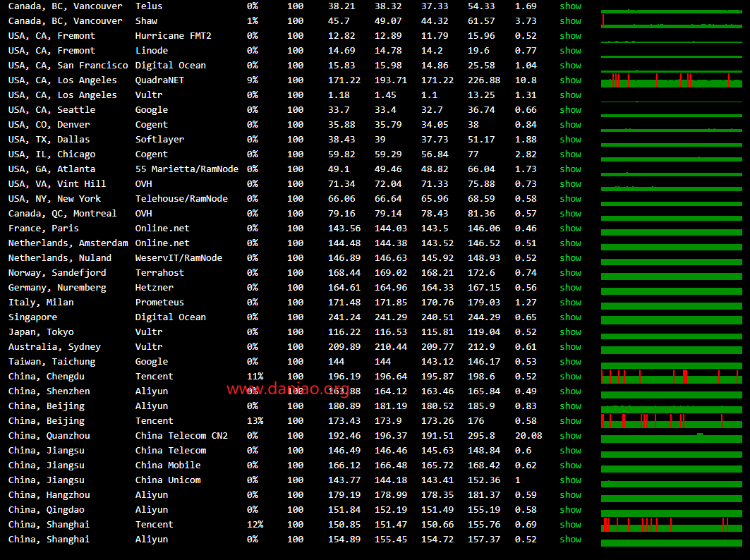
Task: Click 'Hurricane FMT2' provider text
Action: click(173, 36)
